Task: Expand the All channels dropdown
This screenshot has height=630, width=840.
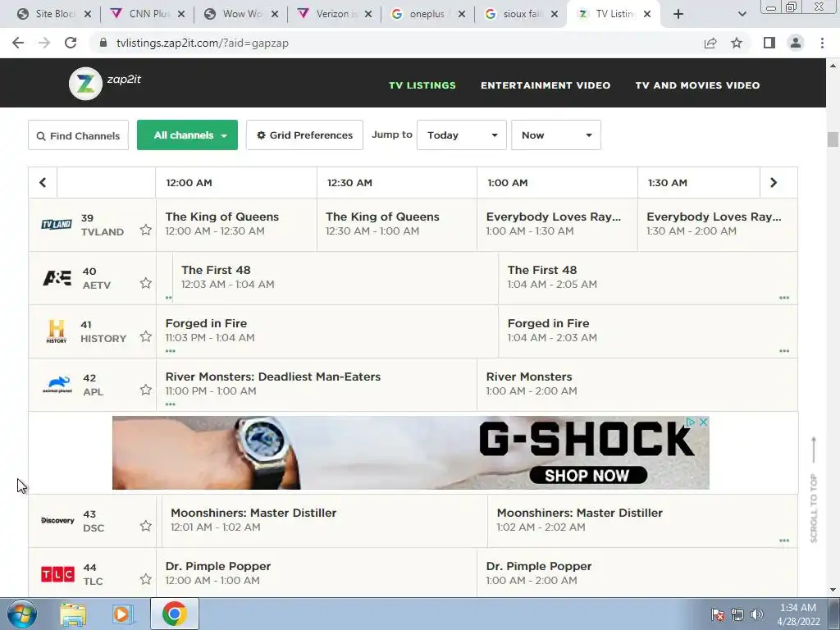Action: (x=187, y=135)
